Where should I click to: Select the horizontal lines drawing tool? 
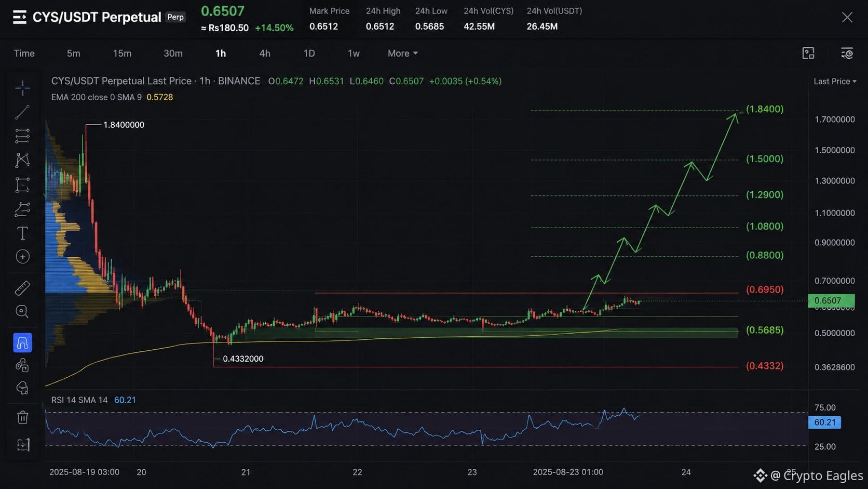(22, 136)
